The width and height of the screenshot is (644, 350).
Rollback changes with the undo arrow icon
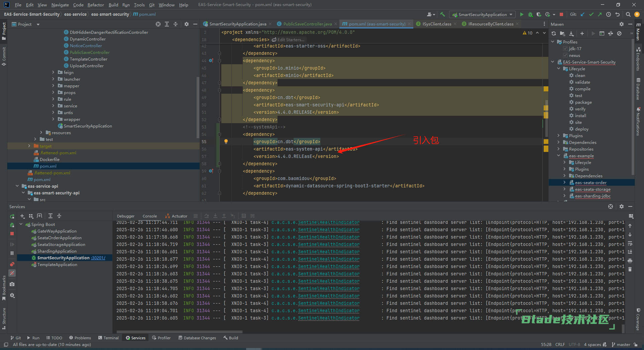[618, 14]
